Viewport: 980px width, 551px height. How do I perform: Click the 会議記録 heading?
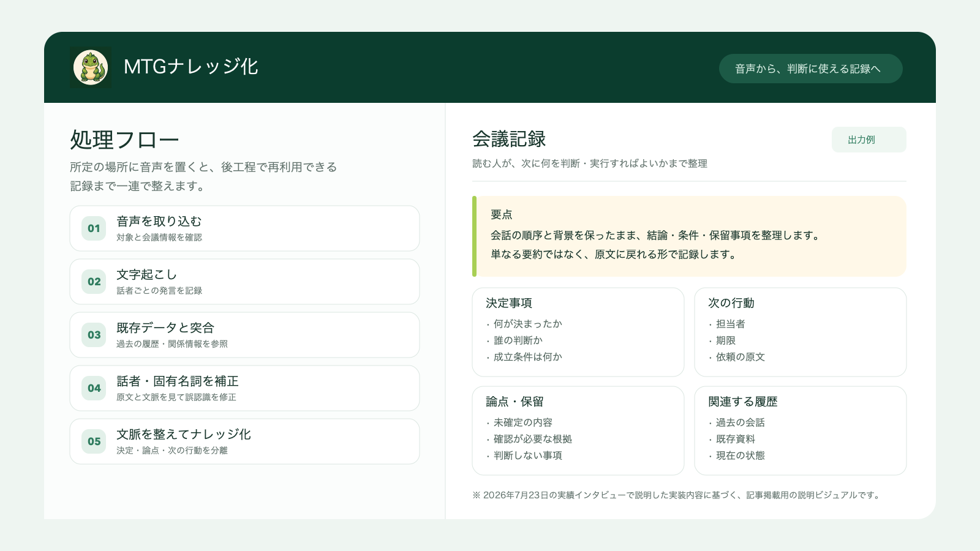click(x=509, y=139)
